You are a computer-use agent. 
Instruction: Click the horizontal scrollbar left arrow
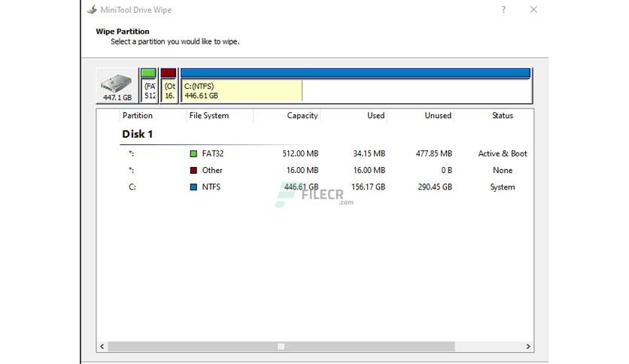pos(102,347)
